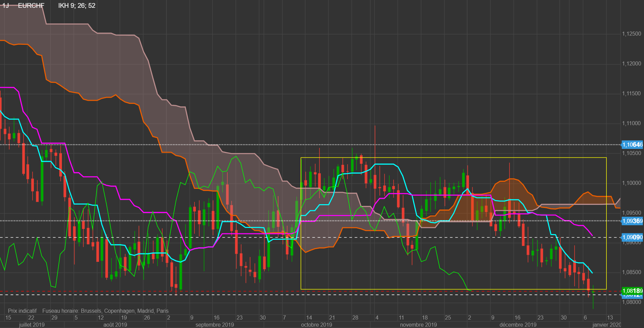Viewport: 644px width, 328px height.
Task: Click the juillet 2019 month label
Action: pyautogui.click(x=32, y=325)
